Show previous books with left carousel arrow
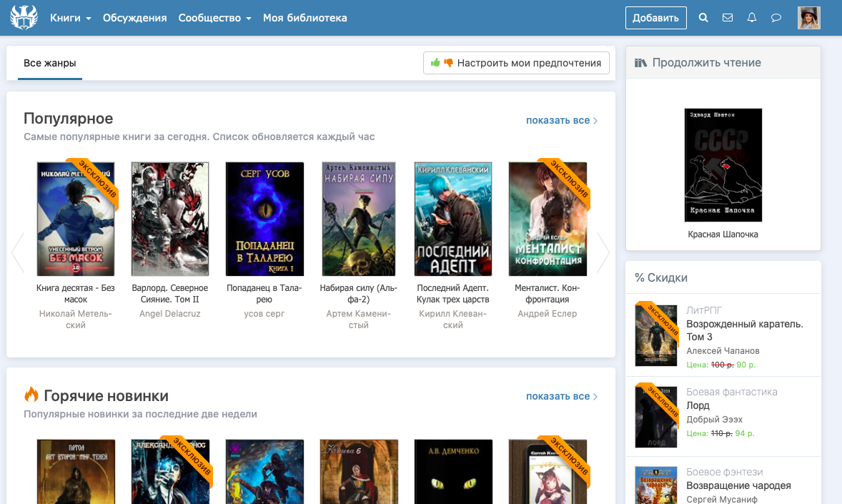842x504 pixels. (x=18, y=252)
